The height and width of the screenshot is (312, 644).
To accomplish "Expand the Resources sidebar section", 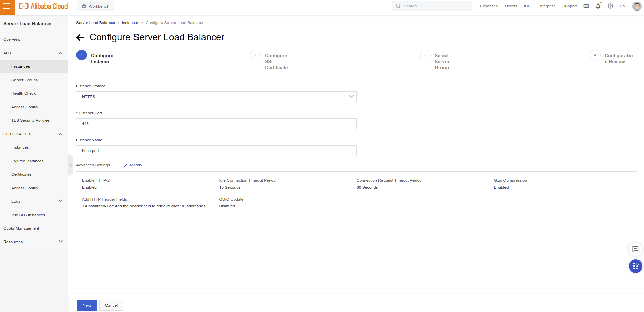I will [34, 242].
